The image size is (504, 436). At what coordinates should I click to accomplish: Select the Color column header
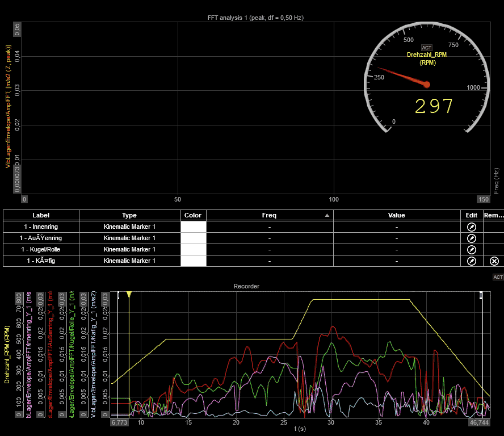click(193, 215)
